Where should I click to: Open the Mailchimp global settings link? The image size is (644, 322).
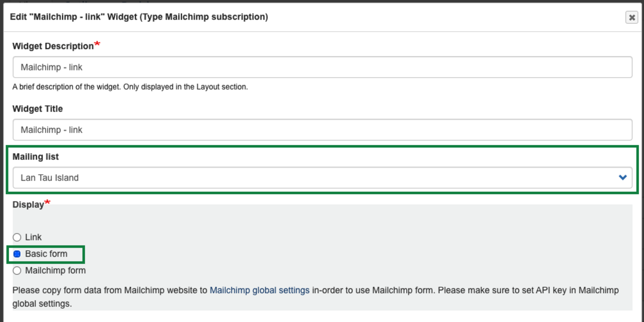pos(259,290)
